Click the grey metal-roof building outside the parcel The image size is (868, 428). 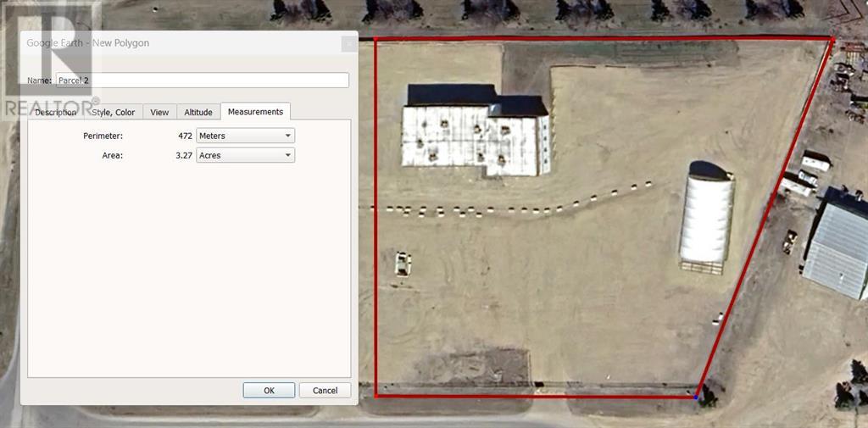837,246
